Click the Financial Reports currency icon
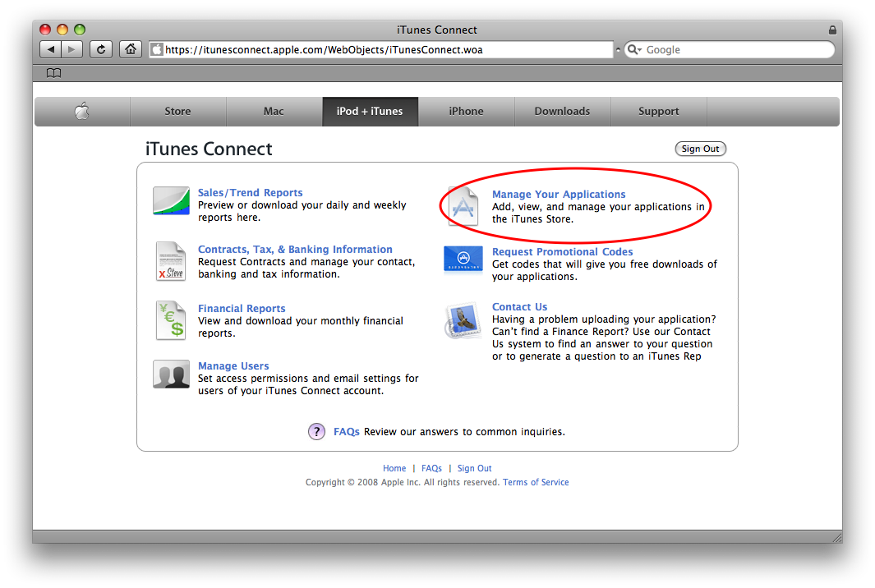This screenshot has width=875, height=588. (x=171, y=320)
